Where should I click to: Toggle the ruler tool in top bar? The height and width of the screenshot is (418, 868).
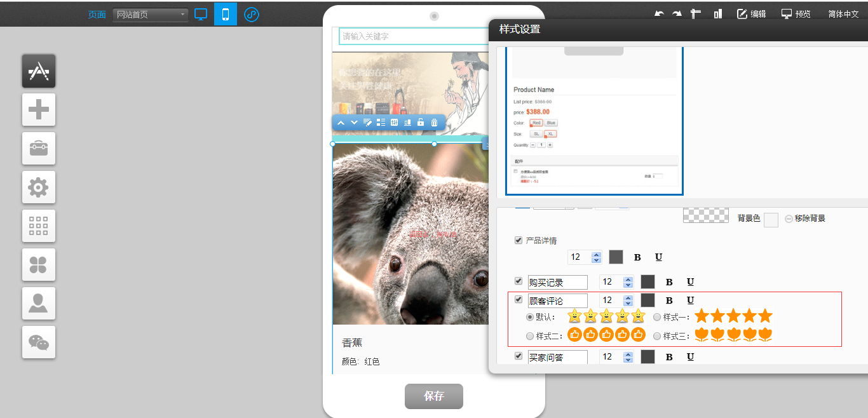pyautogui.click(x=696, y=14)
